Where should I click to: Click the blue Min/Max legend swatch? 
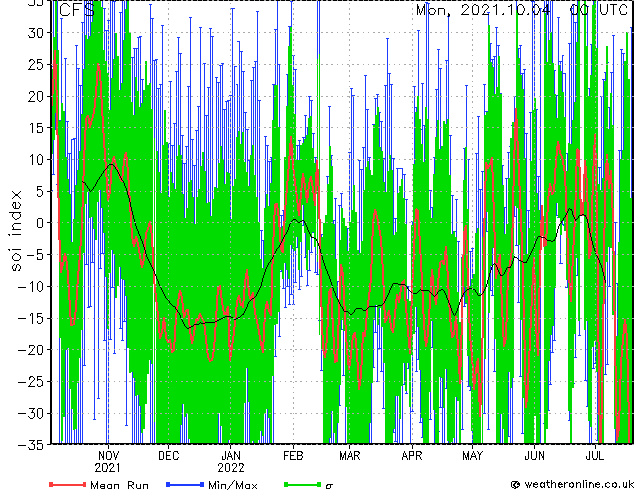tap(185, 484)
